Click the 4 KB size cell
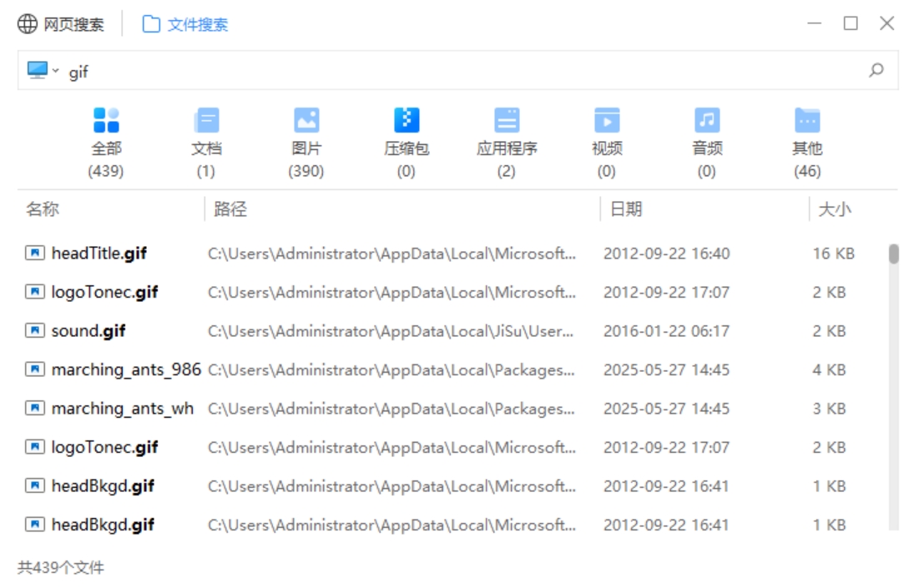914x588 pixels. (829, 370)
